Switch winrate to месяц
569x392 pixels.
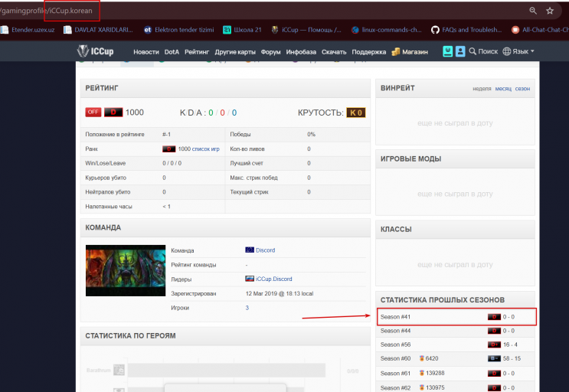[x=503, y=89]
